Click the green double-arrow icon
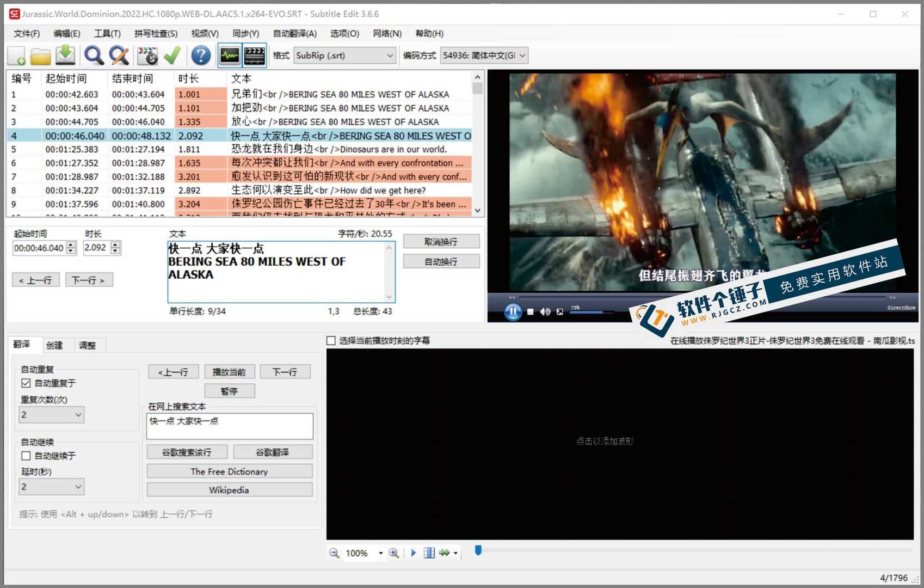Viewport: 924px width, 588px height. (445, 553)
